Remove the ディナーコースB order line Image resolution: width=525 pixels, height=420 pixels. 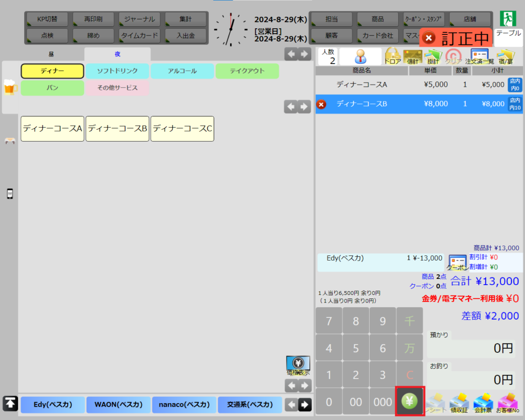click(x=321, y=104)
